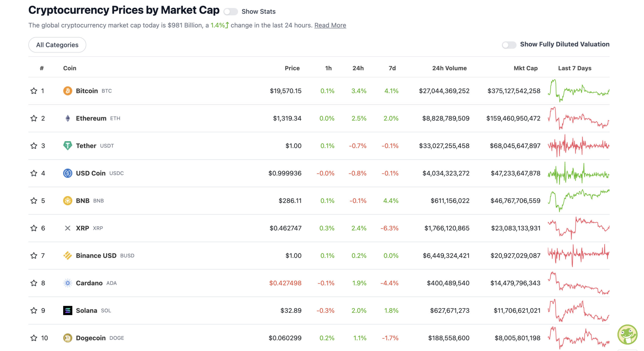Open XRP's 7-day sparkline chart
The width and height of the screenshot is (644, 351).
click(579, 228)
